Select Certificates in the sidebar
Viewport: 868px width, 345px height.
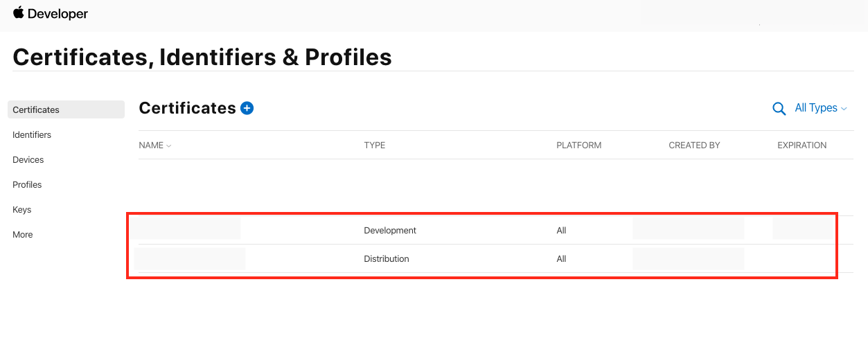36,109
